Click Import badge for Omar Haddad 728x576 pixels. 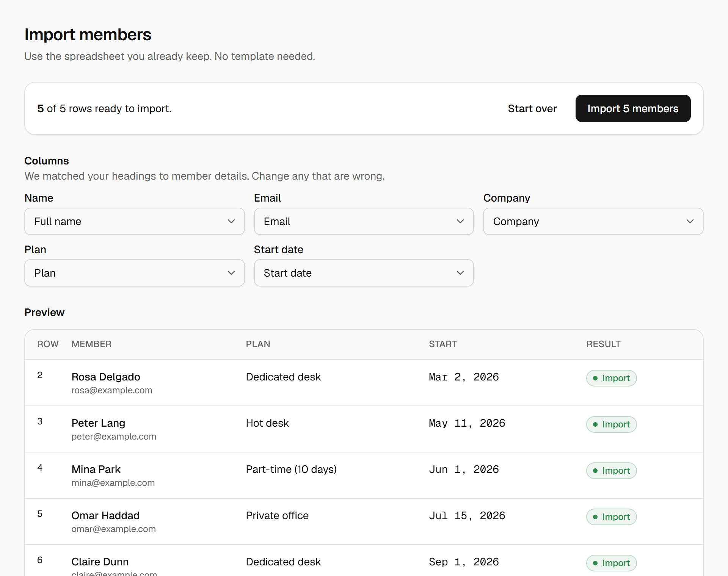point(611,517)
